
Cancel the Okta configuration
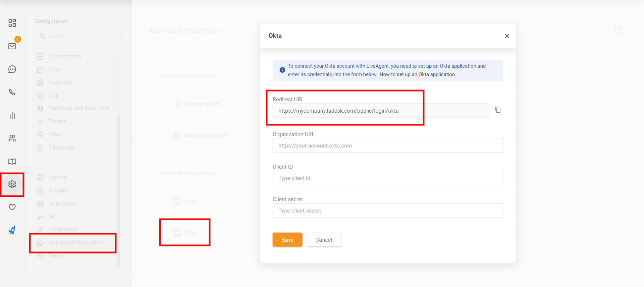pos(323,240)
